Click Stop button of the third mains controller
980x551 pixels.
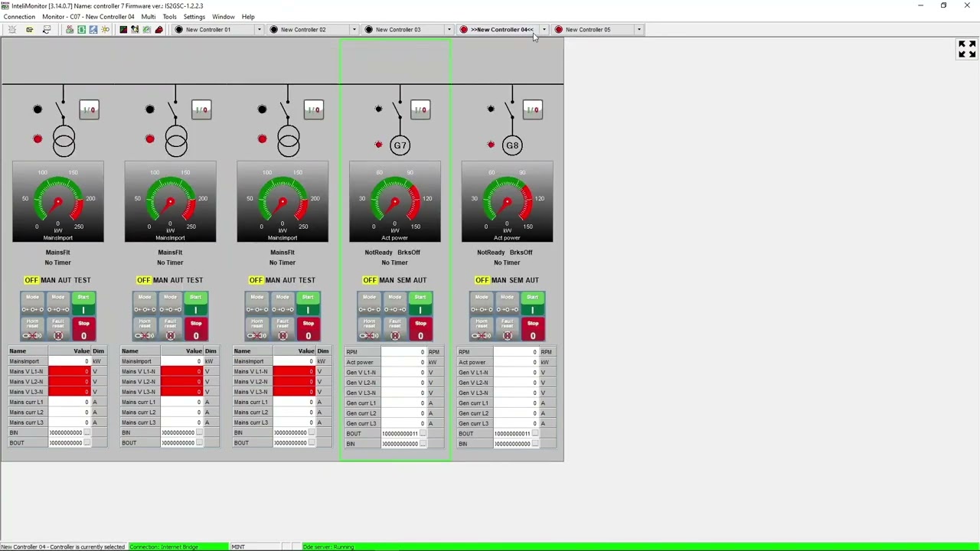tap(308, 330)
